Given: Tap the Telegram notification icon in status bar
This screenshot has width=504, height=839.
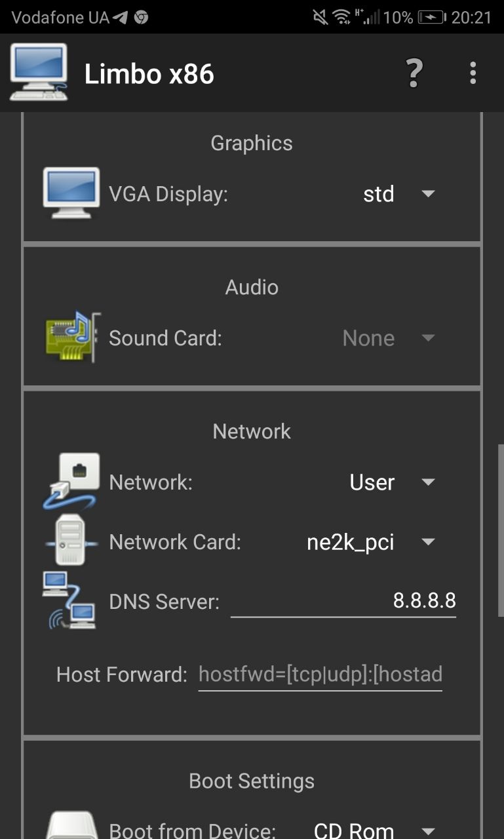Looking at the screenshot, I should pos(120,17).
